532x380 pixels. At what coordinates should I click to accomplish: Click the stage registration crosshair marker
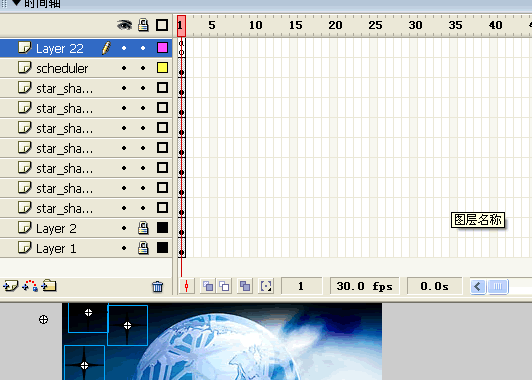(x=43, y=319)
